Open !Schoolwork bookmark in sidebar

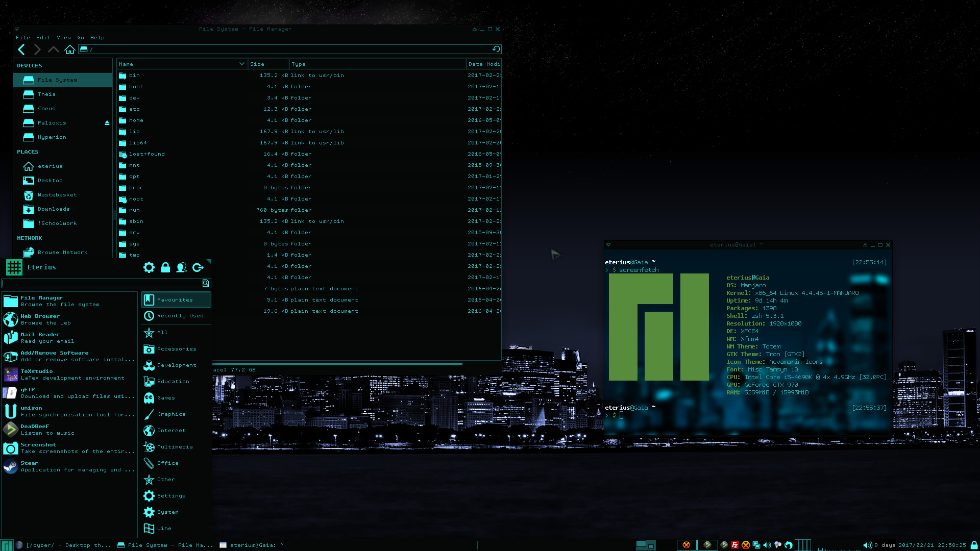click(63, 223)
